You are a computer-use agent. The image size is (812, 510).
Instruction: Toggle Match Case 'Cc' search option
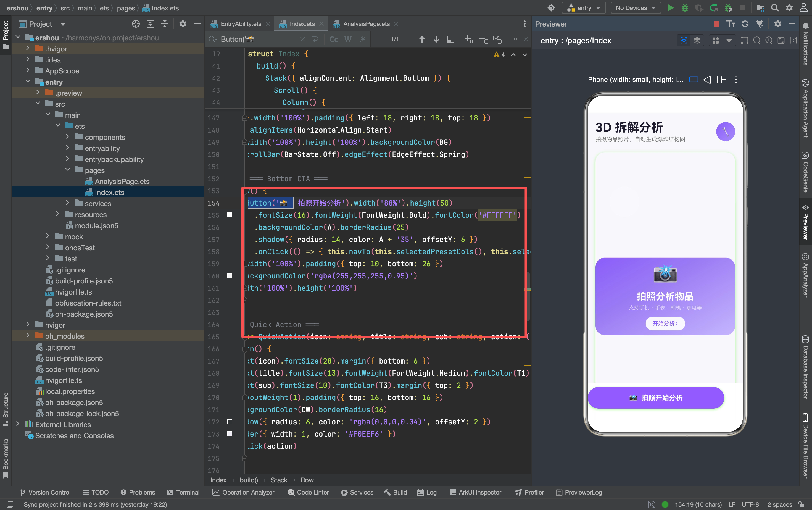[334, 40]
